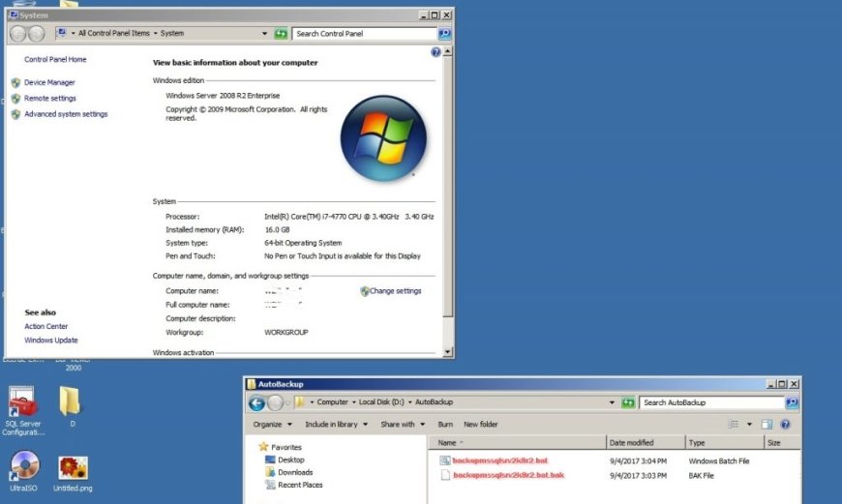Refresh the AutoBackup folder address
The image size is (842, 504).
pos(628,402)
